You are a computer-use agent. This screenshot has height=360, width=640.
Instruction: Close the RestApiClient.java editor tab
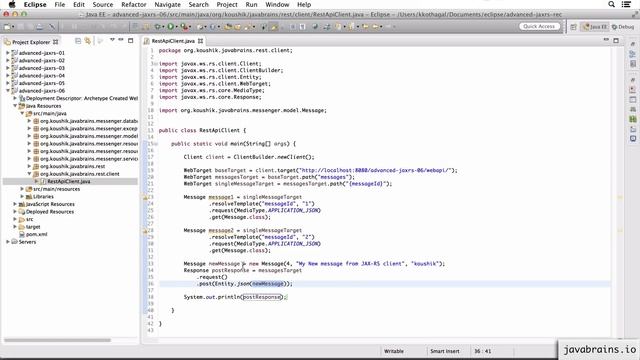(200, 41)
